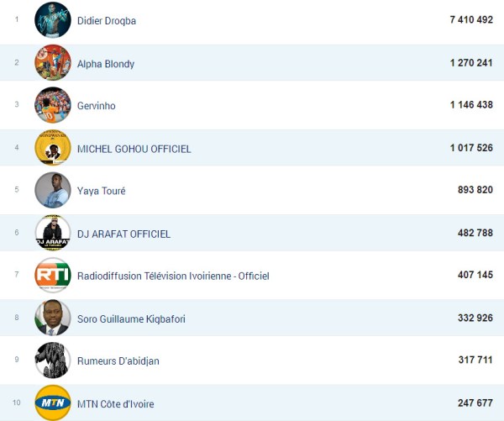
Task: Open the DJ Arafat Officiel logo
Action: pyautogui.click(x=52, y=234)
